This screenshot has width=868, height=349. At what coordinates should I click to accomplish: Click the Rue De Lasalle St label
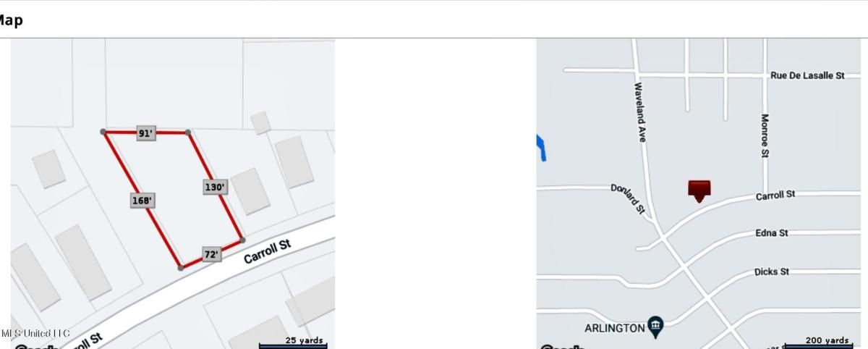pos(807,75)
